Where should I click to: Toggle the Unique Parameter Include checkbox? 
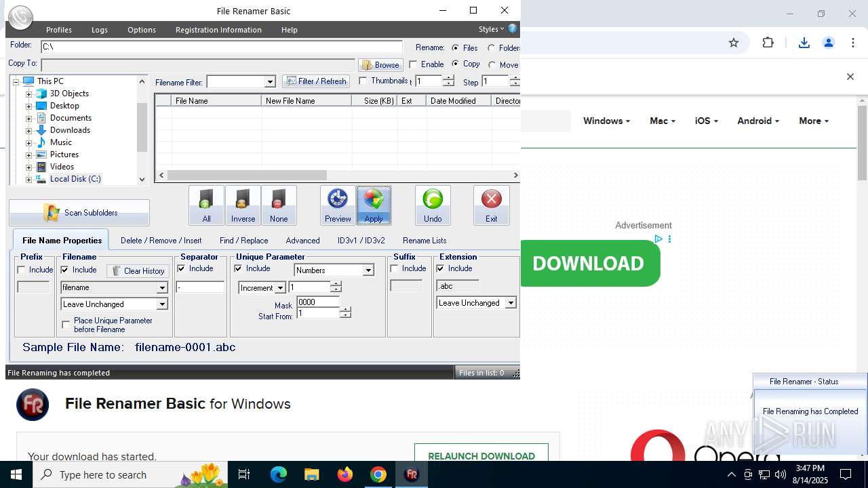pos(239,268)
